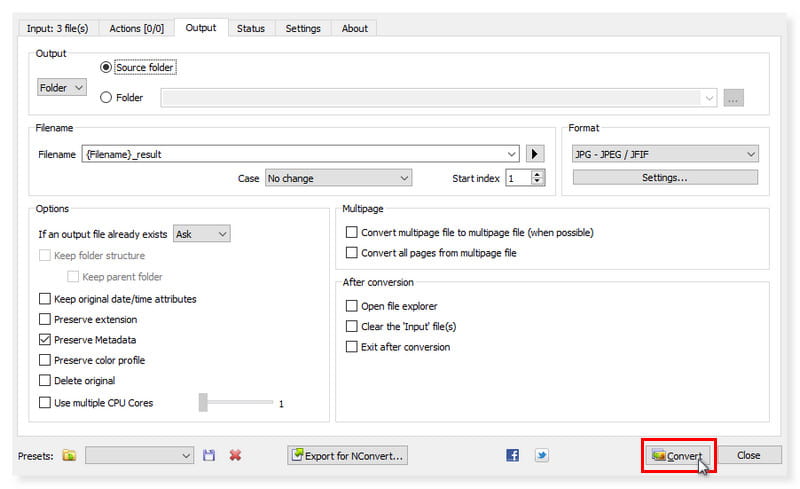Open the Input: 3 file(s) tab

click(x=56, y=28)
